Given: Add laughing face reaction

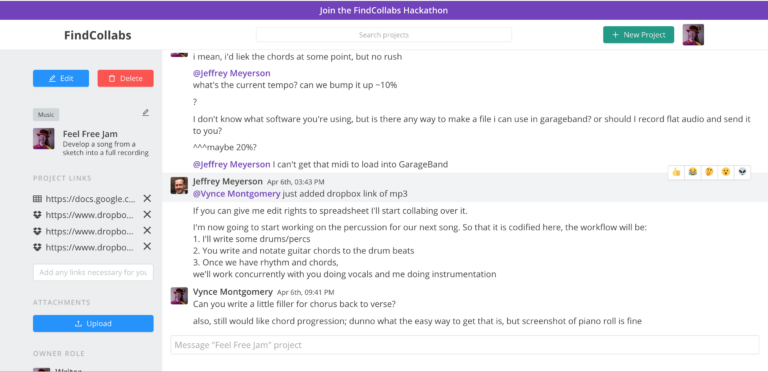Looking at the screenshot, I should click(693, 172).
